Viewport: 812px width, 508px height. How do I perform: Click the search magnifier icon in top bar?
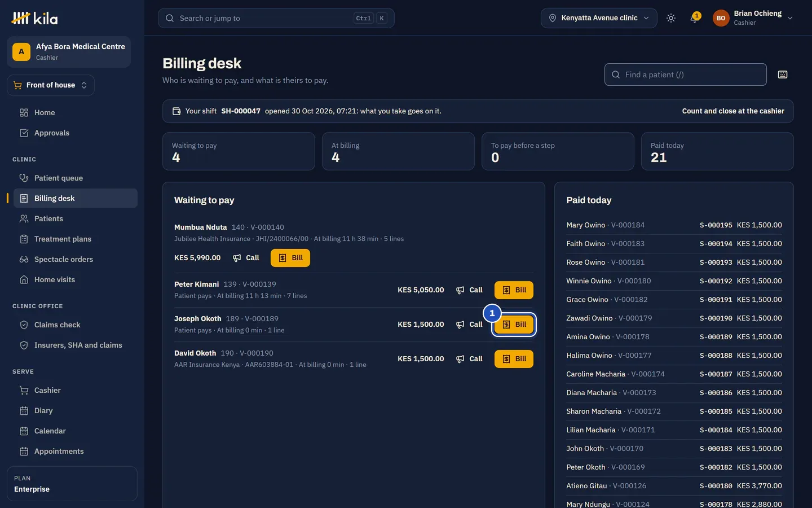click(x=170, y=18)
